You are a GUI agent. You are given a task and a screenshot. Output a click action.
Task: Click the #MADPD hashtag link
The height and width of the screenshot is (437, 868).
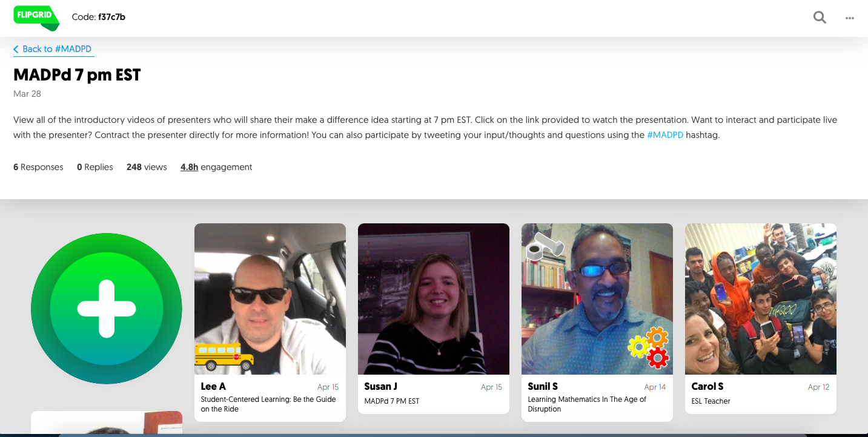tap(666, 135)
